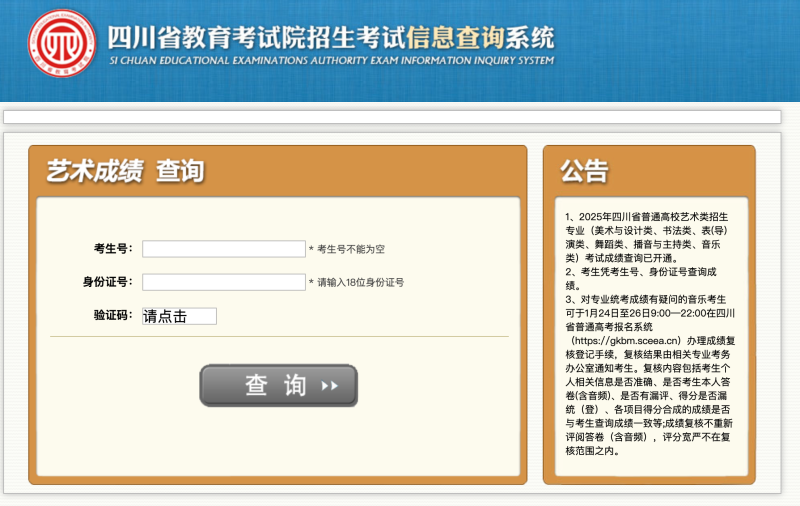The image size is (800, 506).
Task: Click the double-arrow icon on the 查询 button
Action: point(330,386)
